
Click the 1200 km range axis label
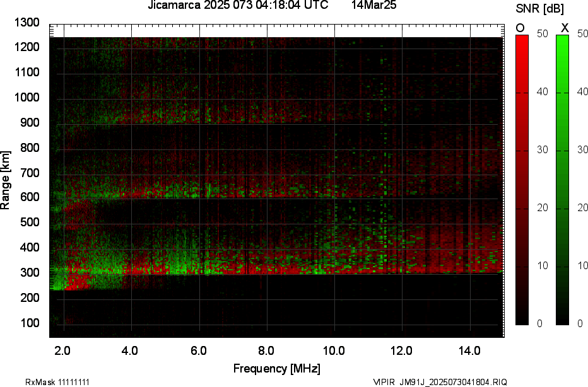27,47
